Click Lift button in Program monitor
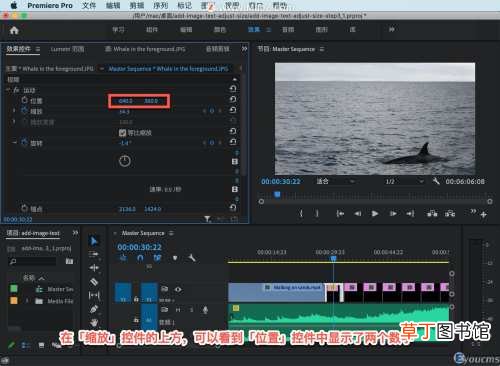The height and width of the screenshot is (366, 500). pos(432,213)
